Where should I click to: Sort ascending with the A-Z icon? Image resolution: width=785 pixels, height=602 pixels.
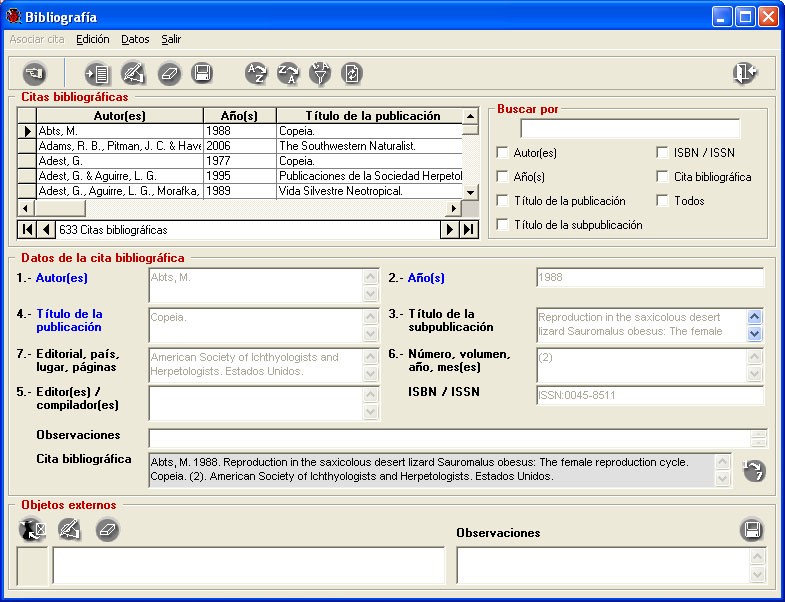click(256, 74)
